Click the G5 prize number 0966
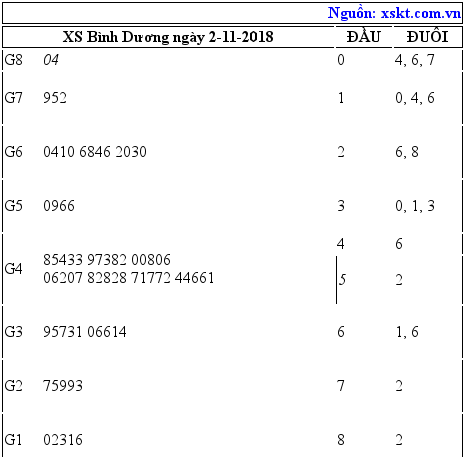This screenshot has width=474, height=457. [x=59, y=206]
